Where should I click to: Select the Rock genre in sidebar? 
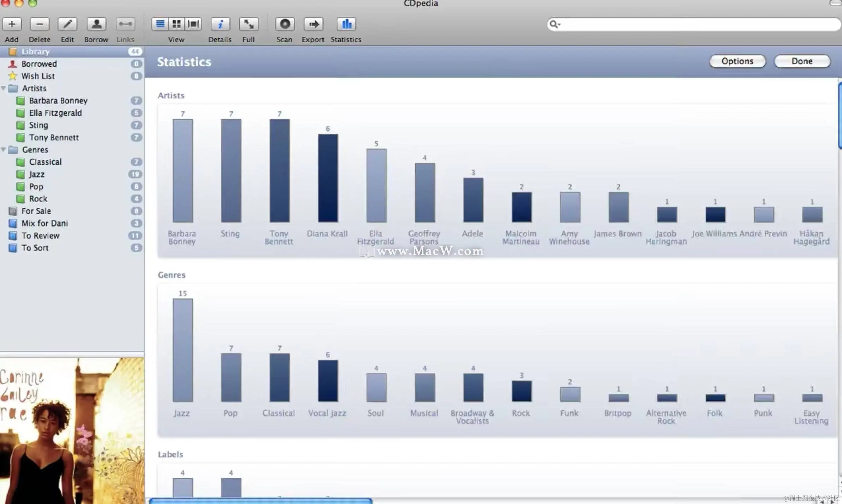point(72,199)
